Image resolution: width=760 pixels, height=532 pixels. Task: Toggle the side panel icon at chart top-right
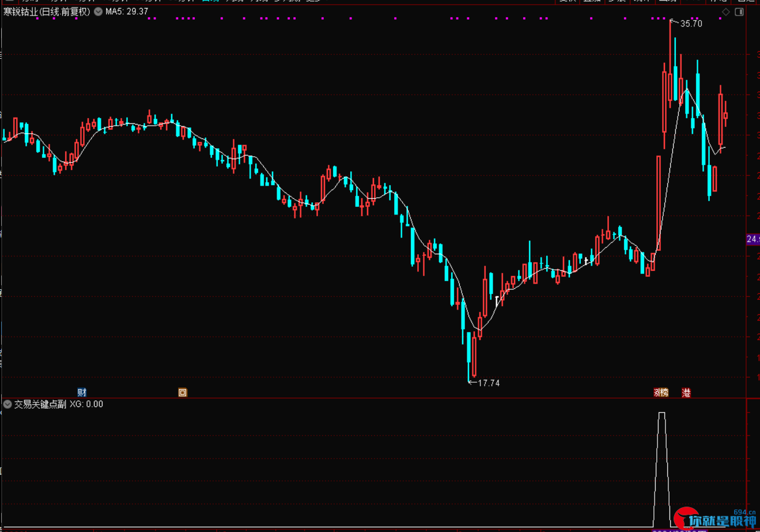[x=740, y=12]
